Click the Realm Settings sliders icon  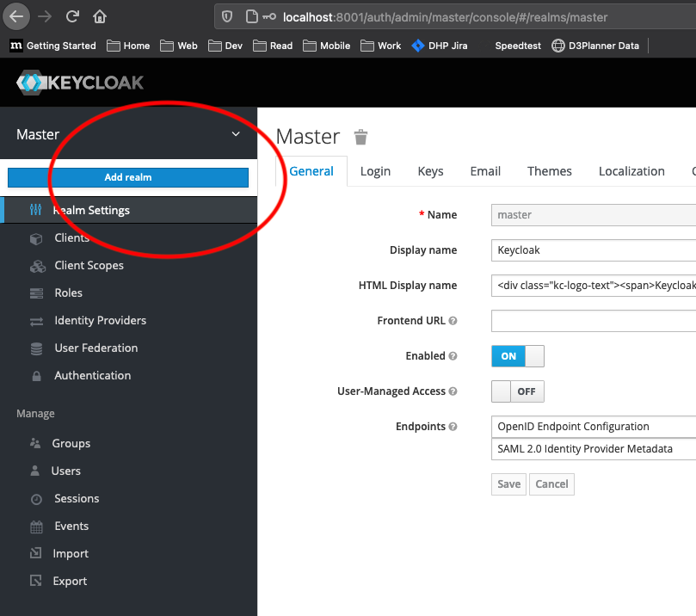tap(35, 210)
